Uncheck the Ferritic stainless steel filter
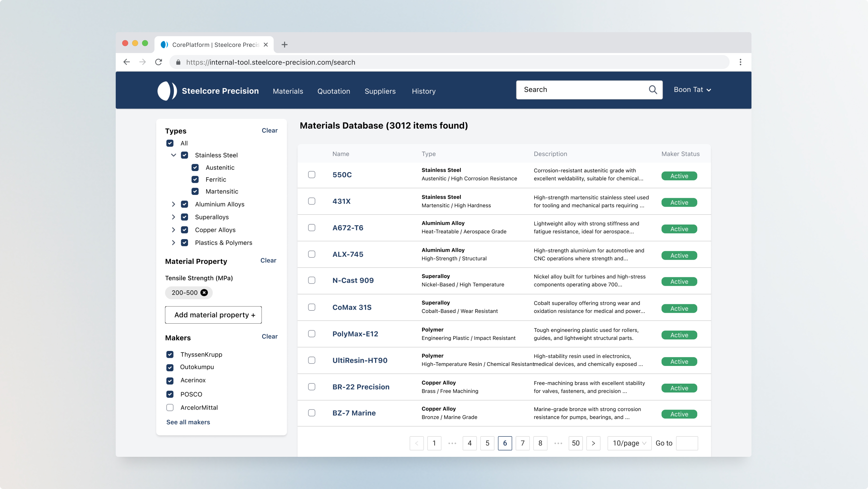The height and width of the screenshot is (489, 868). [196, 179]
